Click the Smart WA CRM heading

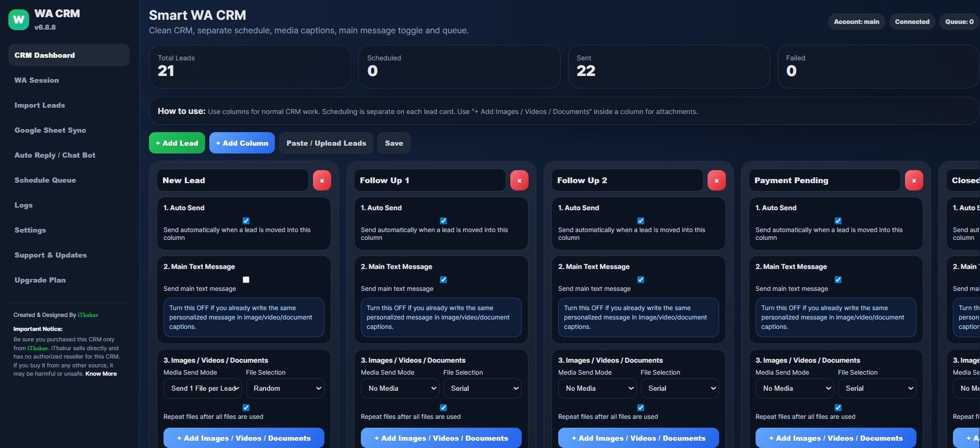point(197,15)
